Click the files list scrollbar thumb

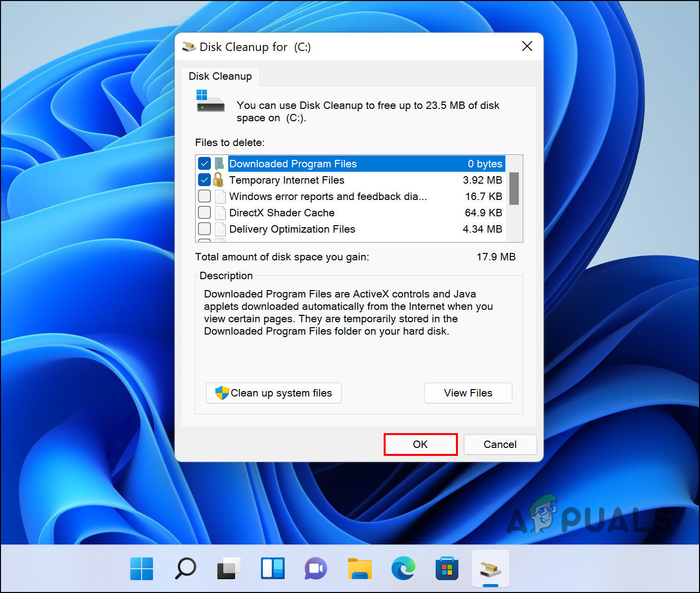coord(514,188)
